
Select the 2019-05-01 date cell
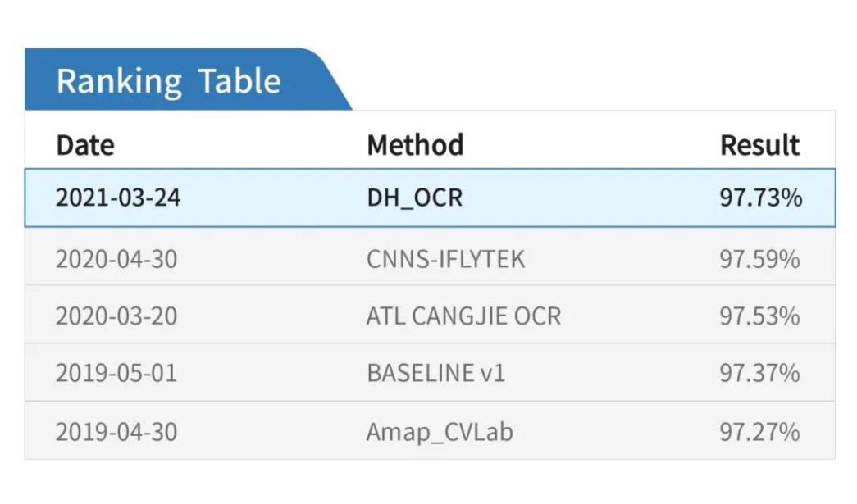(x=116, y=373)
